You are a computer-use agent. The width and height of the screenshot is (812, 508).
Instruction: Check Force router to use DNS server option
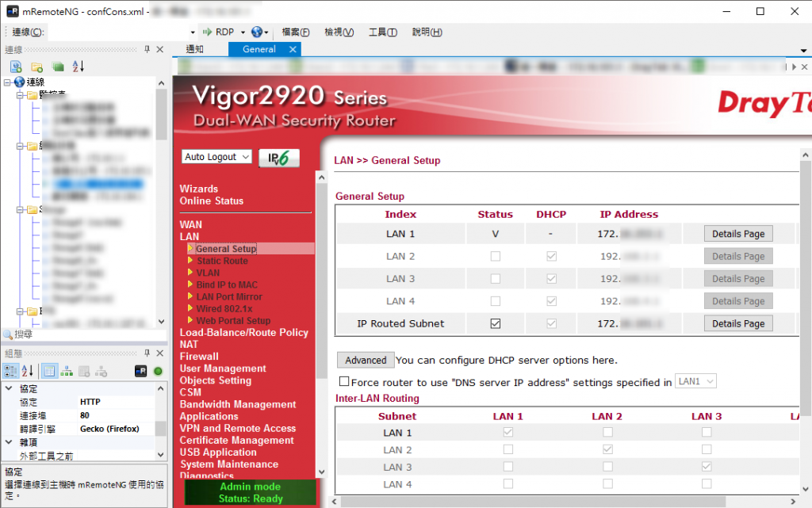click(x=344, y=381)
